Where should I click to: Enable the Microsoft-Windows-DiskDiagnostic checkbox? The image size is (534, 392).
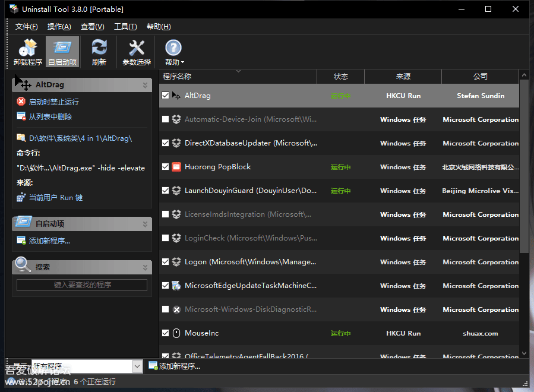click(166, 309)
